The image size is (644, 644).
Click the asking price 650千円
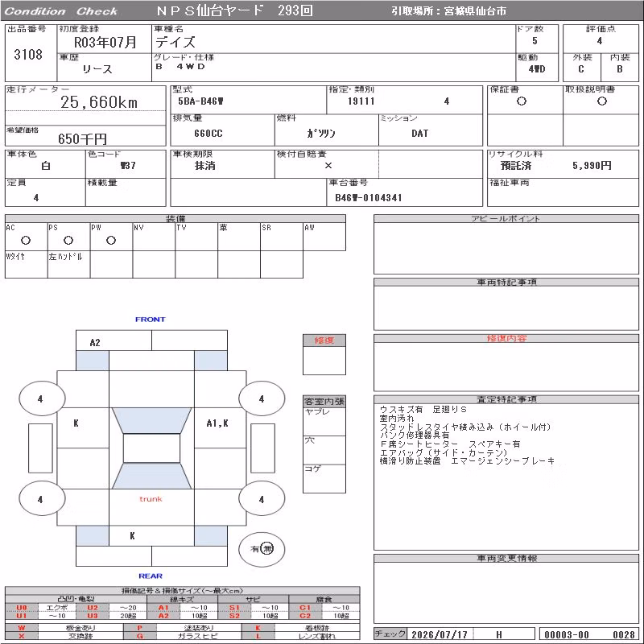point(83,138)
